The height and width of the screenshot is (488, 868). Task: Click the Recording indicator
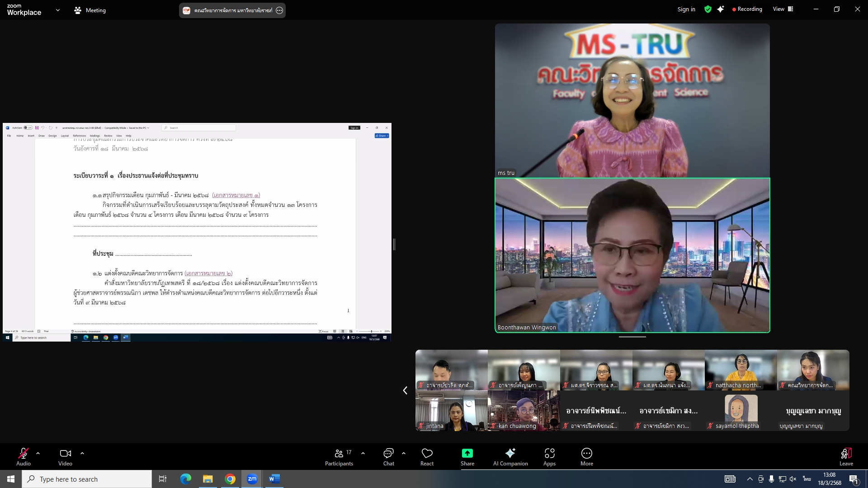click(x=747, y=9)
